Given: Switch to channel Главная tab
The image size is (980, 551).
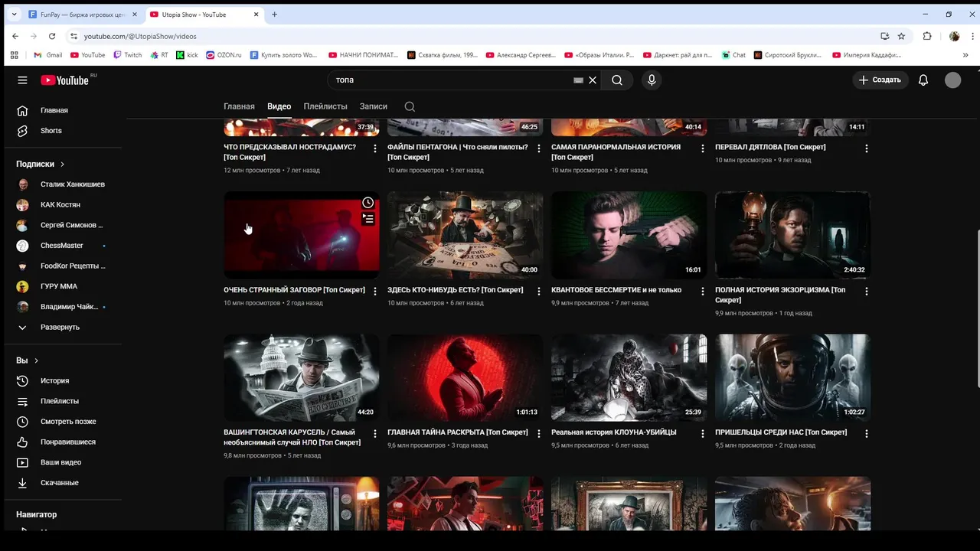Looking at the screenshot, I should tap(239, 106).
